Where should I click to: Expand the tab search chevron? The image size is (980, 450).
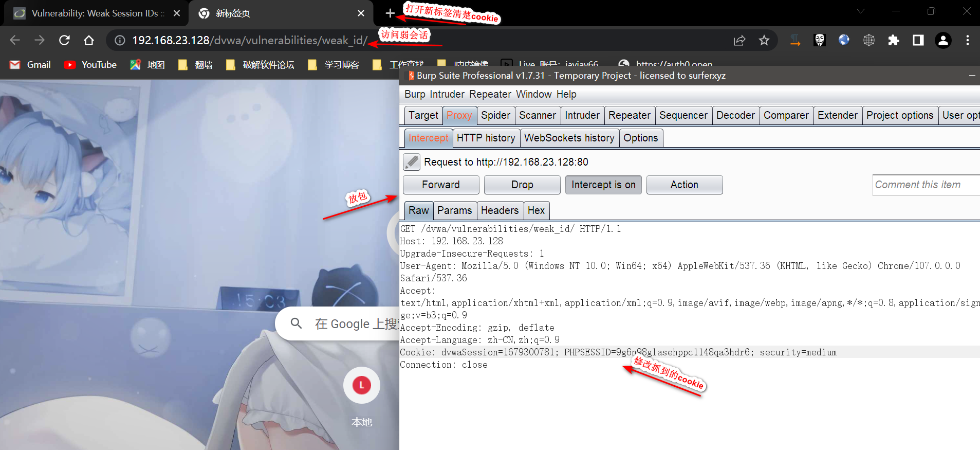click(x=861, y=11)
